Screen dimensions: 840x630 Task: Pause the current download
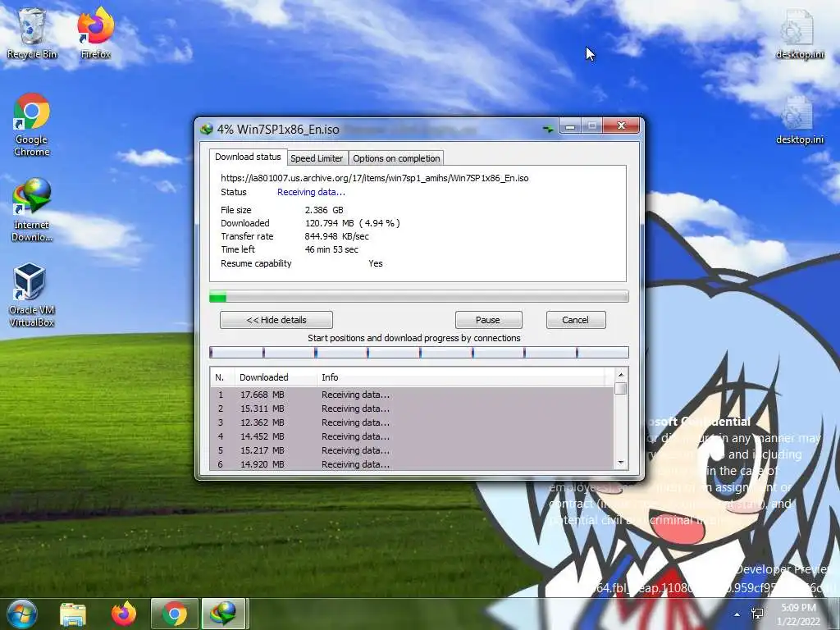click(488, 320)
